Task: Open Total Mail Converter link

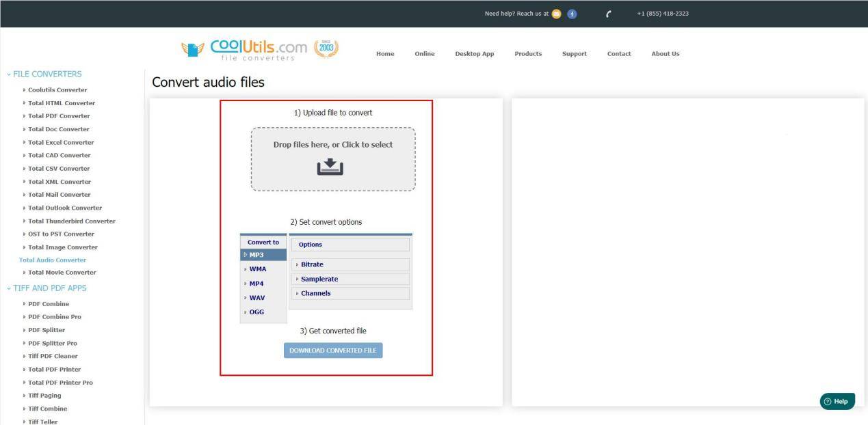Action: (x=60, y=195)
